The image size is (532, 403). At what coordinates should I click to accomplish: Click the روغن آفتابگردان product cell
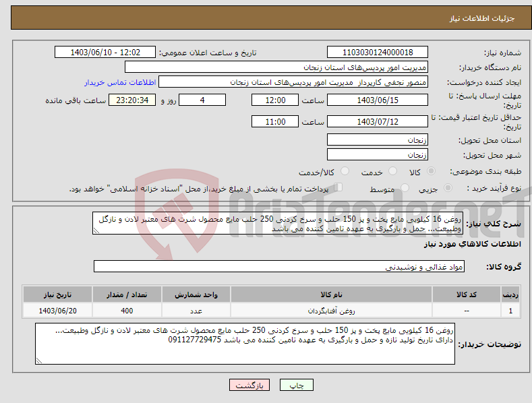[331, 311]
